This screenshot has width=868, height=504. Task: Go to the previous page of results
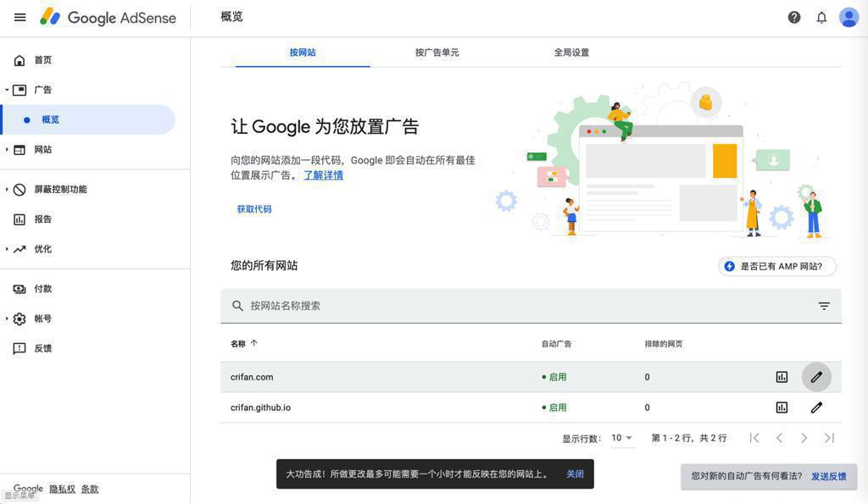click(779, 438)
